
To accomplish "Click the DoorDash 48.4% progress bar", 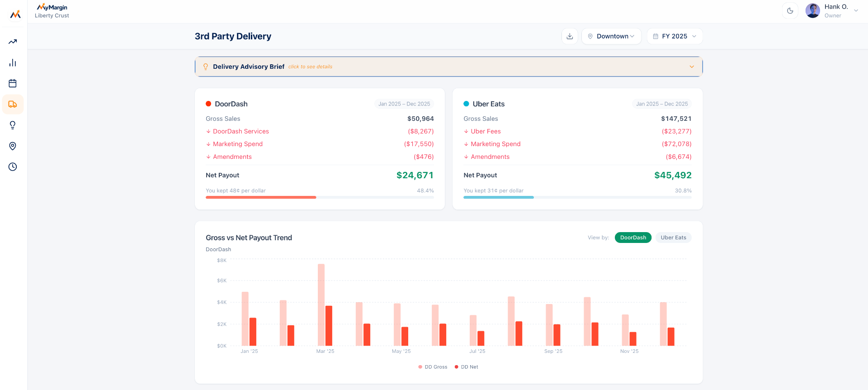I will [x=320, y=197].
